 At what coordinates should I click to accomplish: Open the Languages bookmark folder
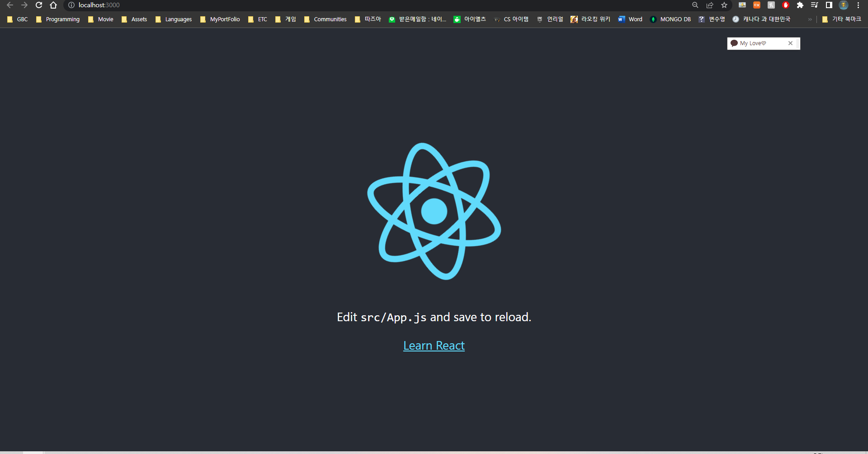(x=174, y=19)
